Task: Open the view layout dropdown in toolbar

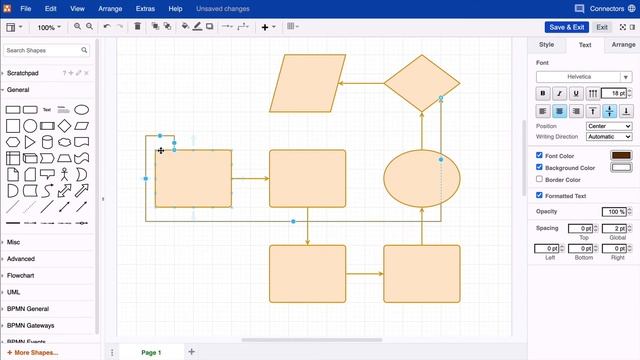Action: point(14,27)
